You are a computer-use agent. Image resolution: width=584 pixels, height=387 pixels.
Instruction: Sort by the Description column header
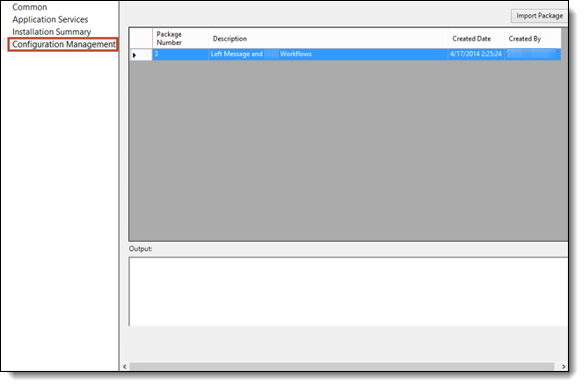point(328,38)
